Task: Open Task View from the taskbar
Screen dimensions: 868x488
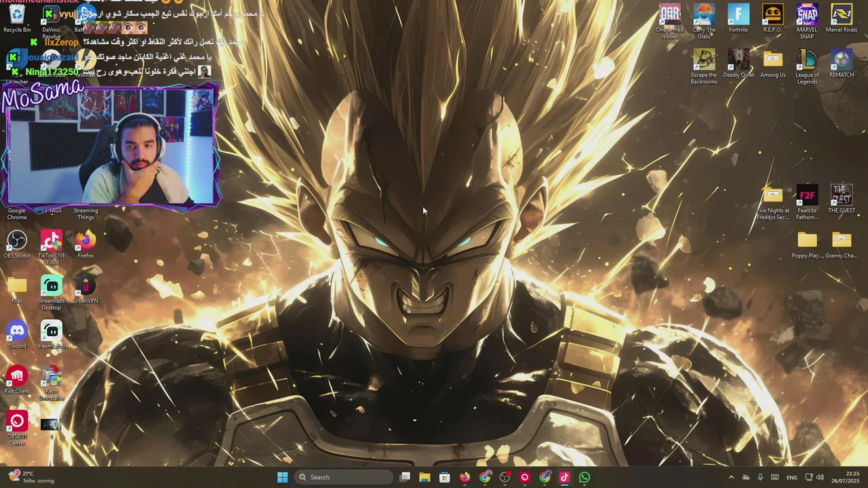Action: click(405, 477)
